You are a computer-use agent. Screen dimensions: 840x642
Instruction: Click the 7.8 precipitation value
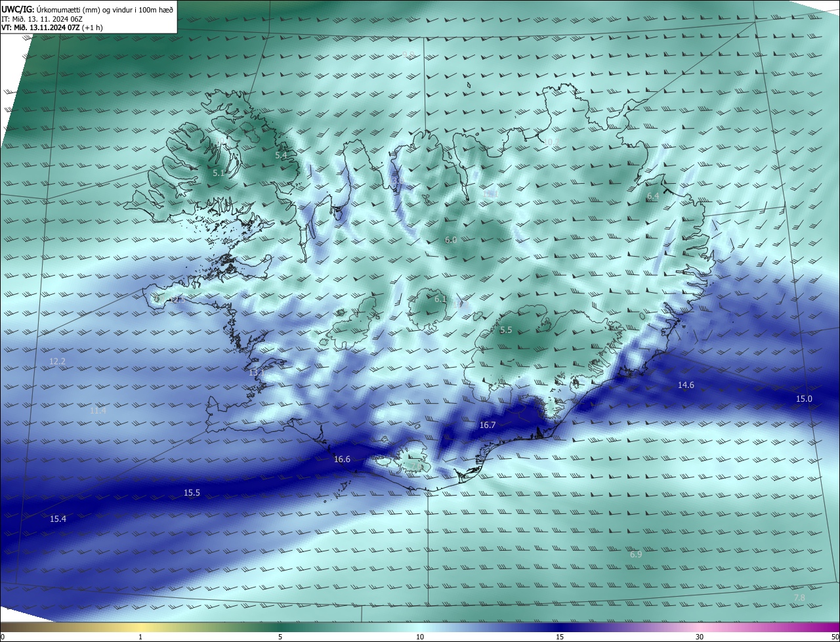[x=799, y=597]
